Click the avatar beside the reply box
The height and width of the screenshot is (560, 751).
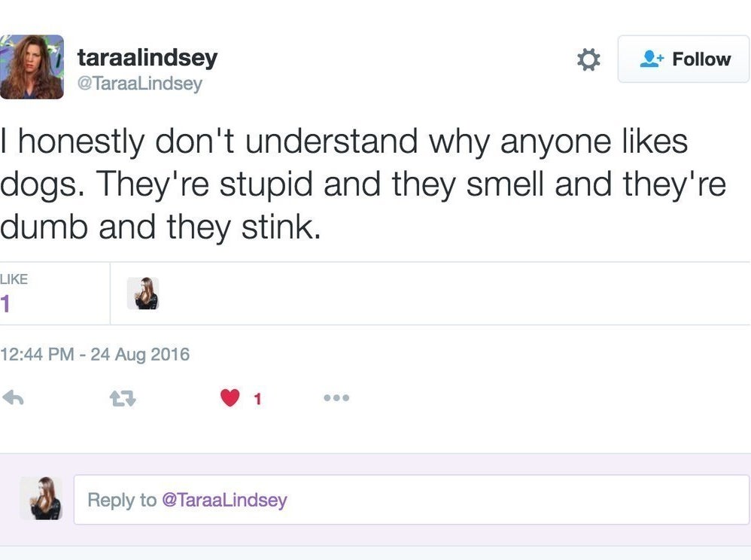coord(41,498)
